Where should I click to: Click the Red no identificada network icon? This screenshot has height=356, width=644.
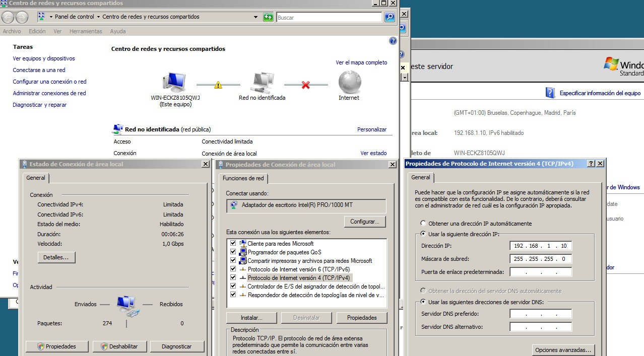(x=262, y=83)
